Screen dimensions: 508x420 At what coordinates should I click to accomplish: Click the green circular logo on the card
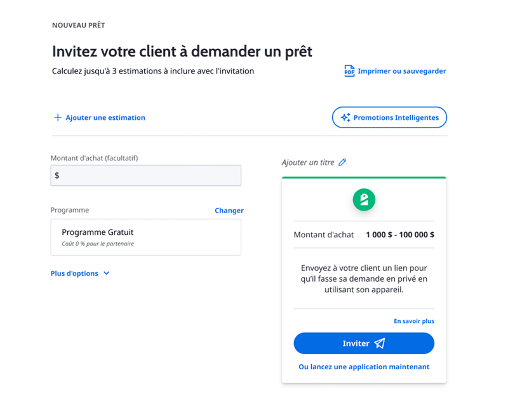coord(364,199)
